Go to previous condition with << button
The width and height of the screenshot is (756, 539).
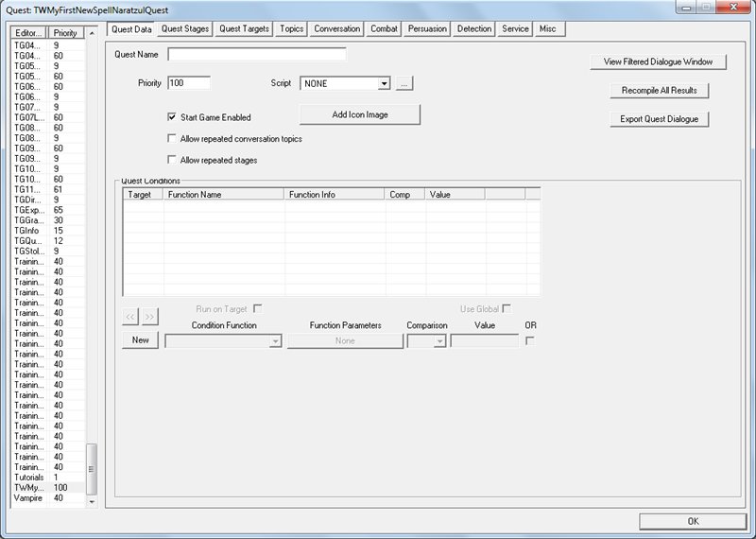click(130, 317)
